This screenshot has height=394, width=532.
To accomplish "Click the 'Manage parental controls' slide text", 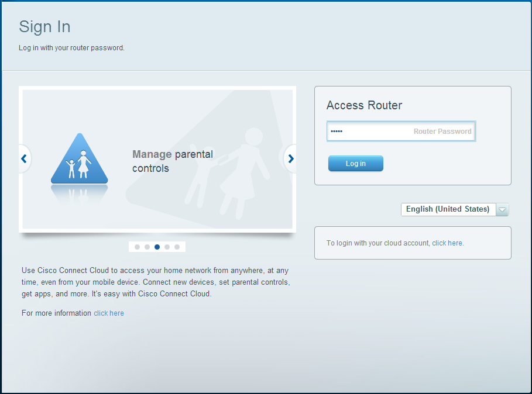I will click(x=173, y=161).
